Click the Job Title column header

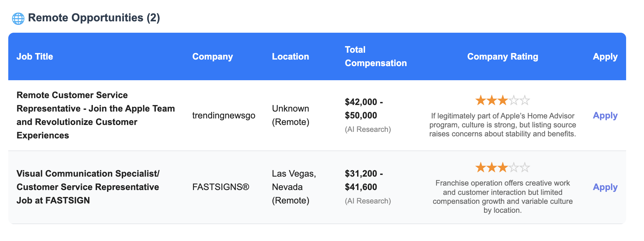(35, 56)
